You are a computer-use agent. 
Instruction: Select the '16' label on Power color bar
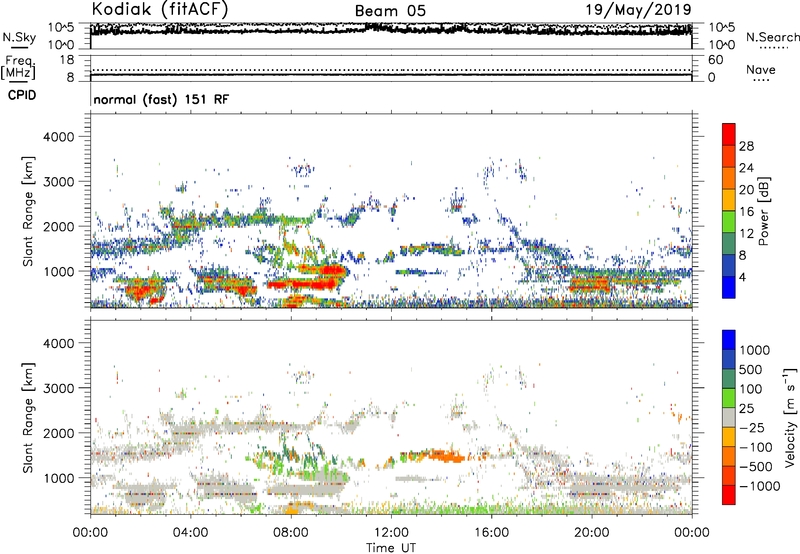click(x=746, y=212)
